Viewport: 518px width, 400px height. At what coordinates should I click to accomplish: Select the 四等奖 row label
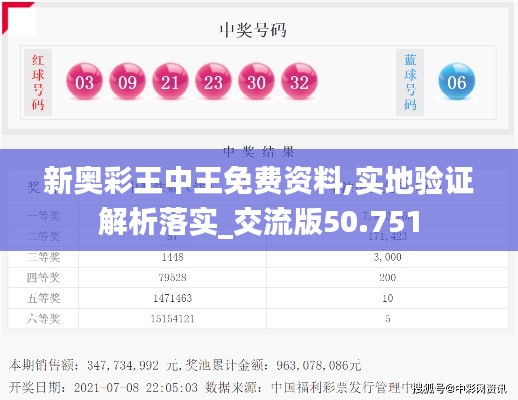click(x=43, y=277)
